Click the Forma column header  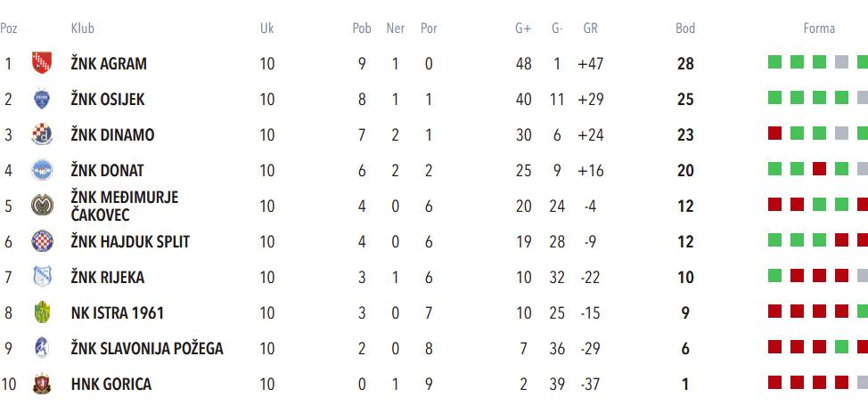click(819, 28)
